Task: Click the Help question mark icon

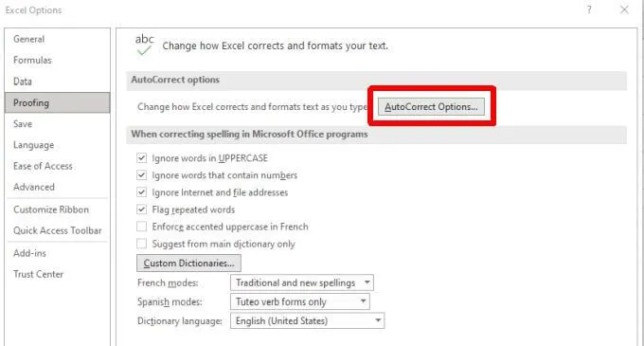Action: click(589, 9)
